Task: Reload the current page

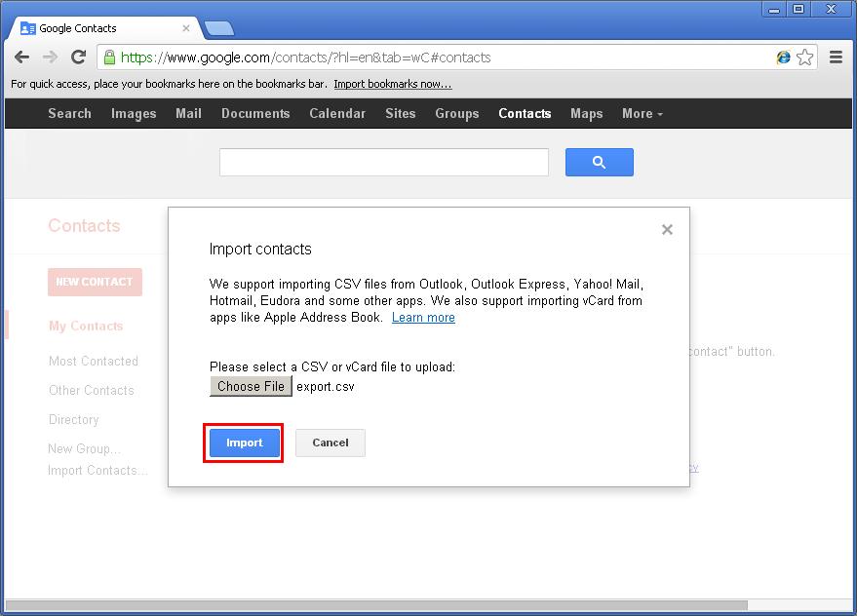Action: (79, 57)
